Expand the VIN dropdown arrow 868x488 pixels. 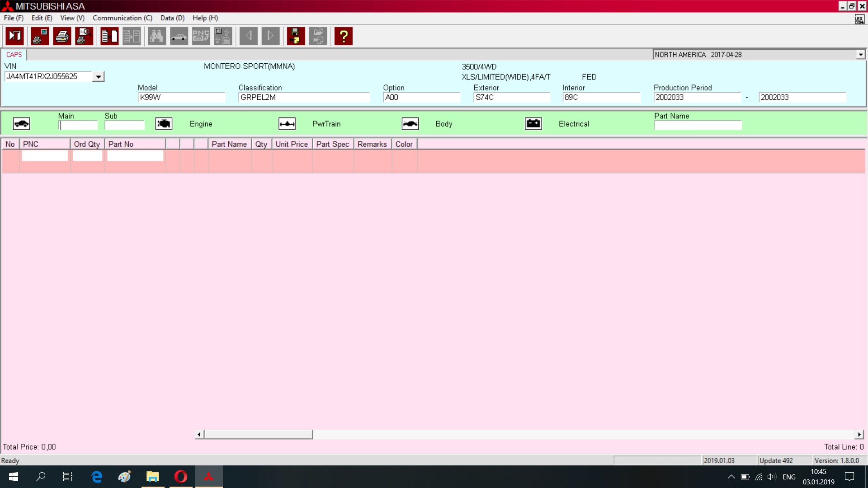tap(98, 77)
